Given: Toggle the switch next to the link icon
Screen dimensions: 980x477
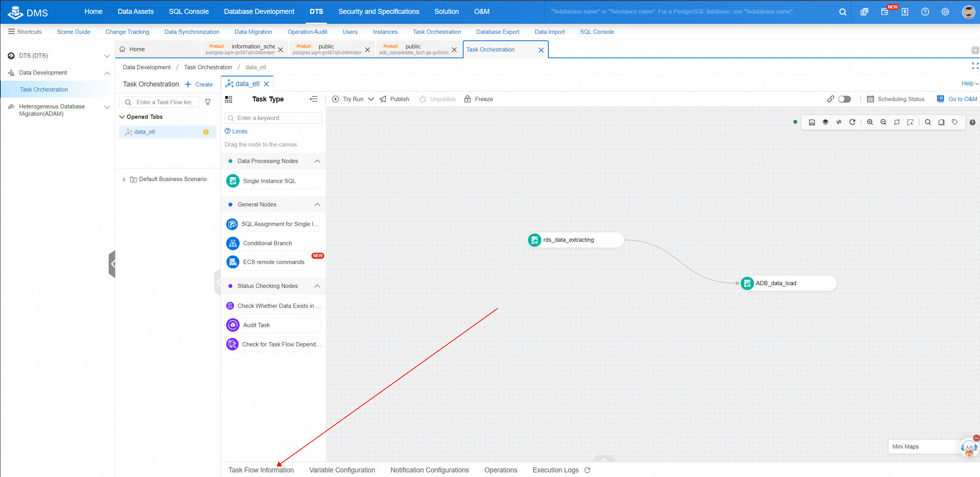Looking at the screenshot, I should click(844, 99).
